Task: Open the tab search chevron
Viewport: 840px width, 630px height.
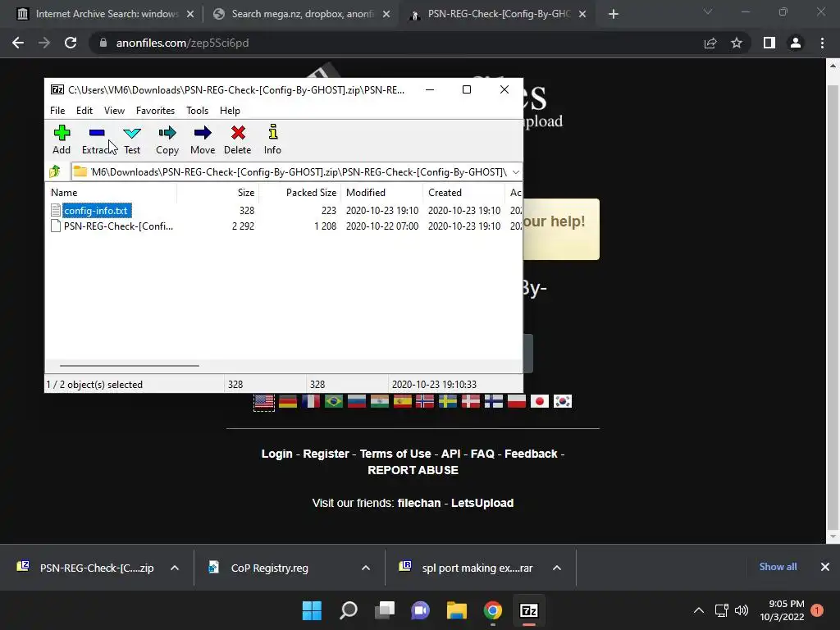Action: coord(708,11)
